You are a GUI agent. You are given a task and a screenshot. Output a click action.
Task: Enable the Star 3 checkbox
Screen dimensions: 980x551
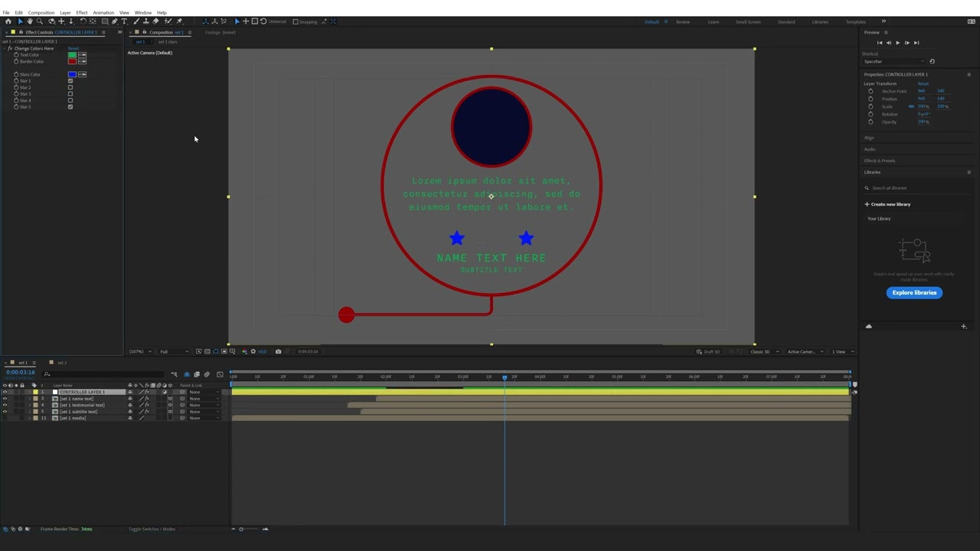[70, 93]
